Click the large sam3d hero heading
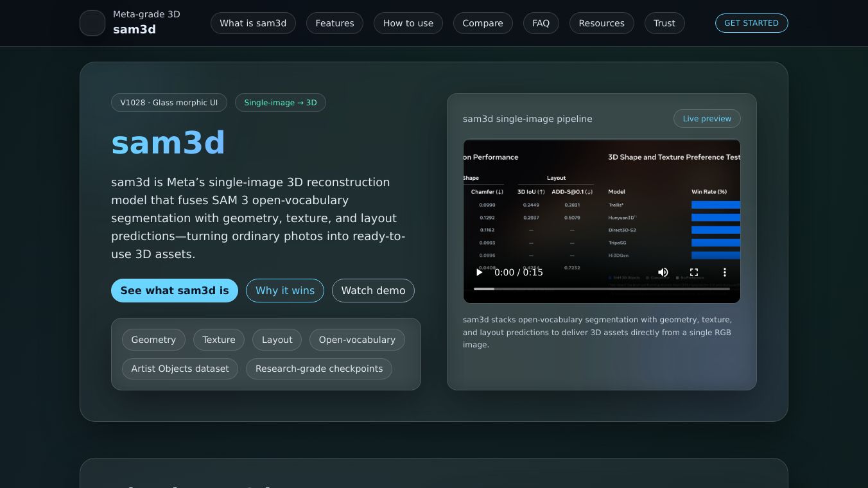Screen dimensions: 868x488 coord(168,143)
